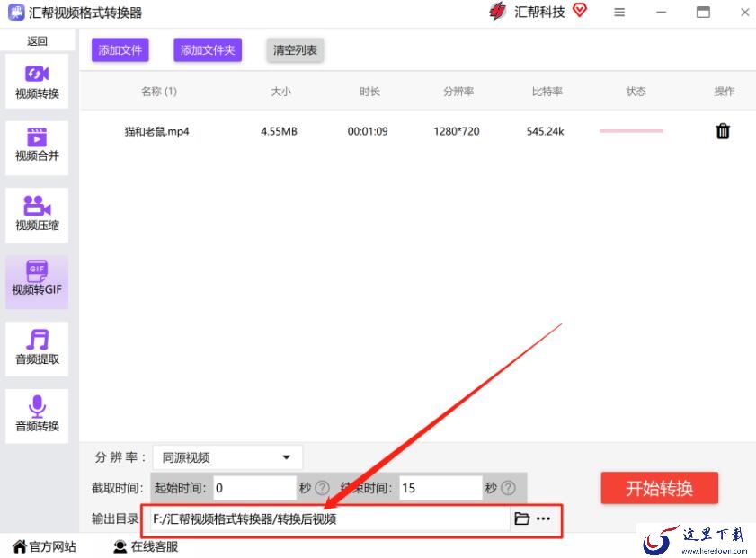Open the 视频压缩 video compress tool
Screen dimensions: 756x558
coord(37,215)
